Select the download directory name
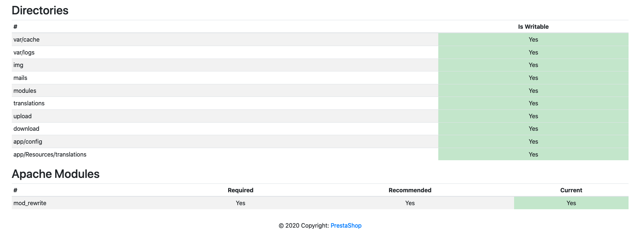This screenshot has height=235, width=644. [26, 129]
